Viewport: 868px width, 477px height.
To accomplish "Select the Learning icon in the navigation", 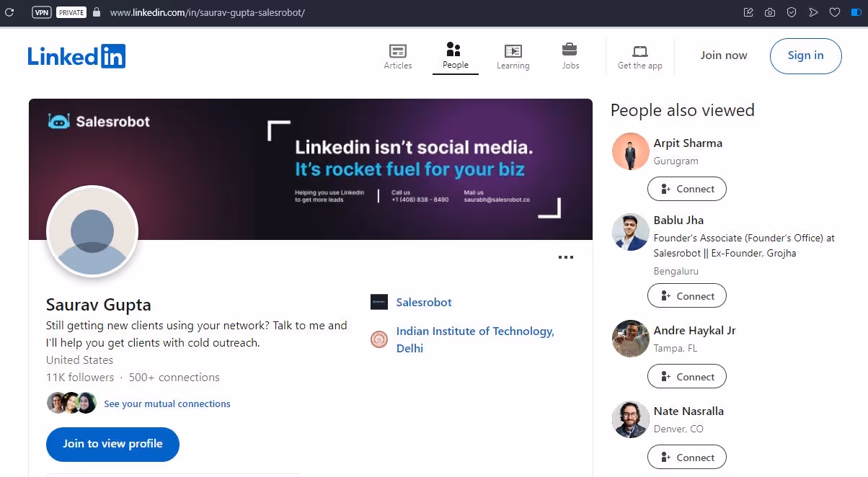I will [513, 51].
